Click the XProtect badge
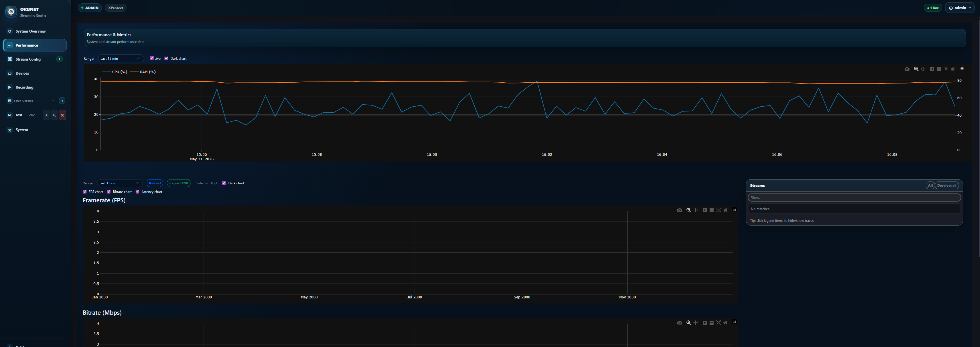Viewport: 980px width, 347px height. (x=116, y=8)
